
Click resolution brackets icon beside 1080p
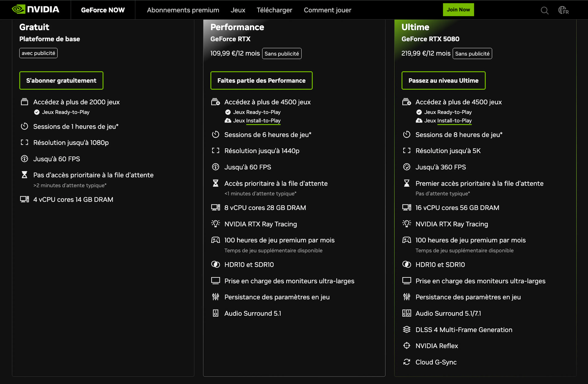(24, 142)
